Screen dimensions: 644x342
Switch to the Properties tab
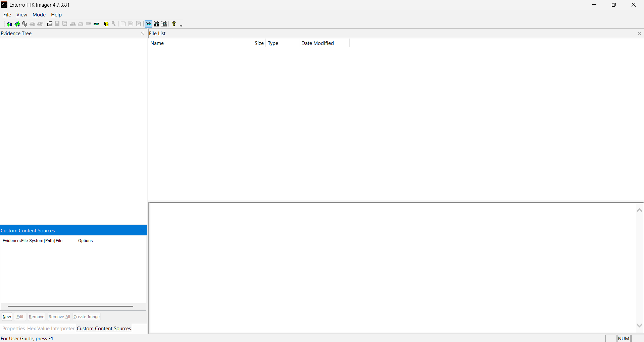pyautogui.click(x=13, y=329)
